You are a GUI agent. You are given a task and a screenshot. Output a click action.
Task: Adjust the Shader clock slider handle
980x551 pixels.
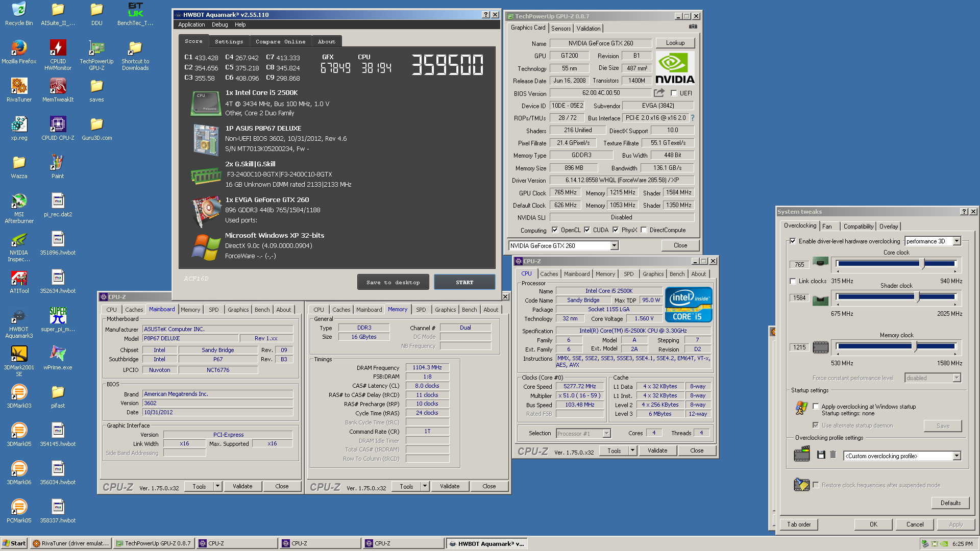pos(917,297)
